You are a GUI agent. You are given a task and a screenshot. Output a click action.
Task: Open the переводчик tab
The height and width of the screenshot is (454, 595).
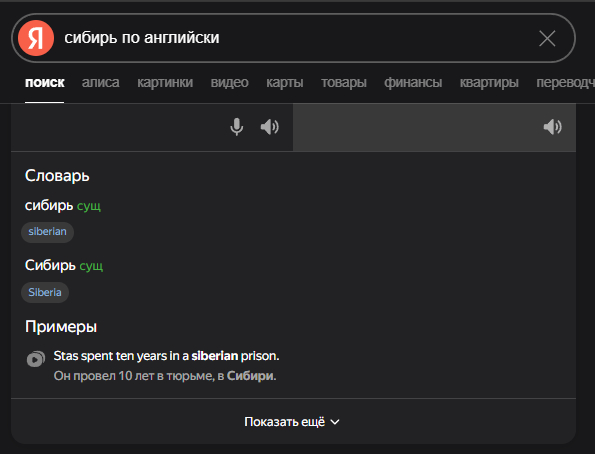click(x=565, y=82)
